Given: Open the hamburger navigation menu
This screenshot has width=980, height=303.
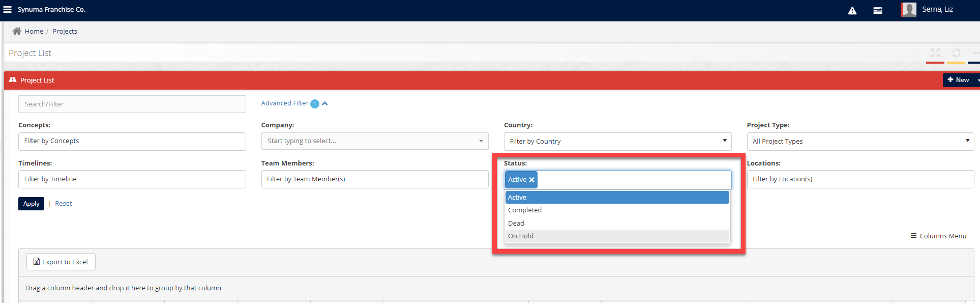Looking at the screenshot, I should coord(8,10).
